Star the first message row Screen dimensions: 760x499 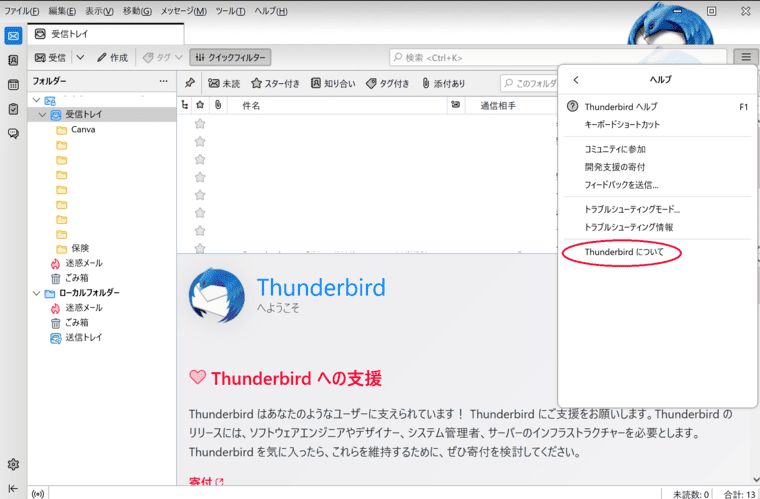point(200,124)
